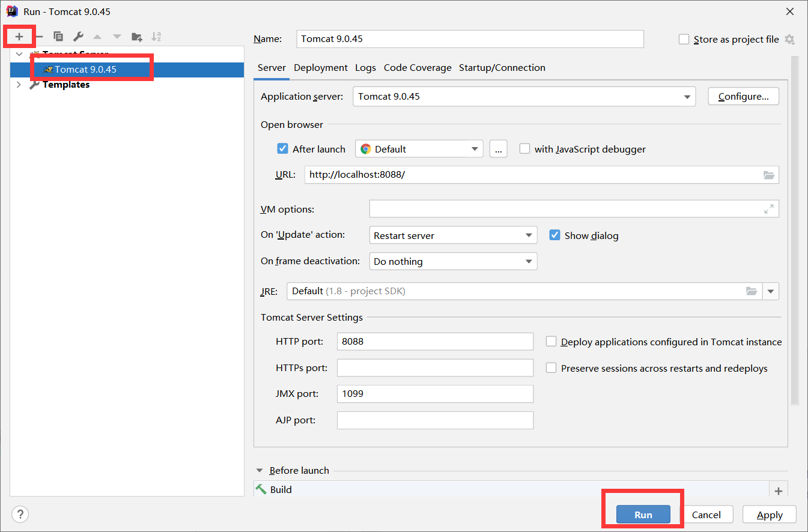808x532 pixels.
Task: Open edit templates wrench icon in toolbar
Action: pyautogui.click(x=77, y=37)
